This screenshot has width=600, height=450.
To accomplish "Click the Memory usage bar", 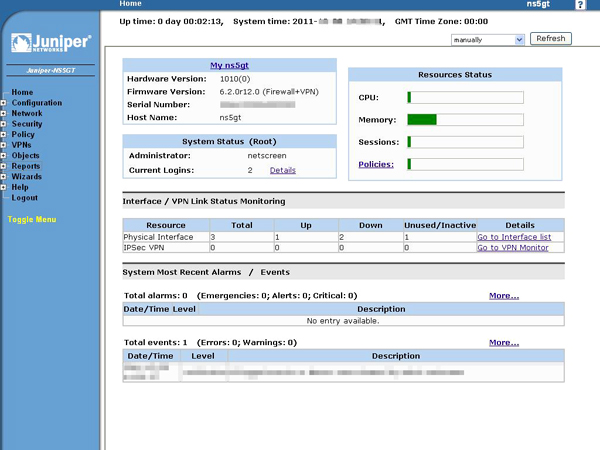I will [465, 120].
